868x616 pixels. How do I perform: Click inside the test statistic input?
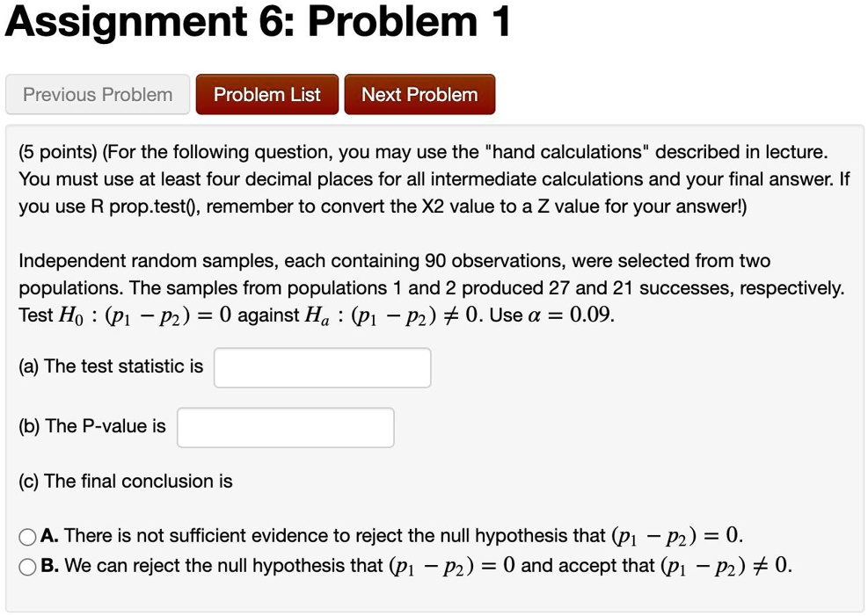pos(321,366)
